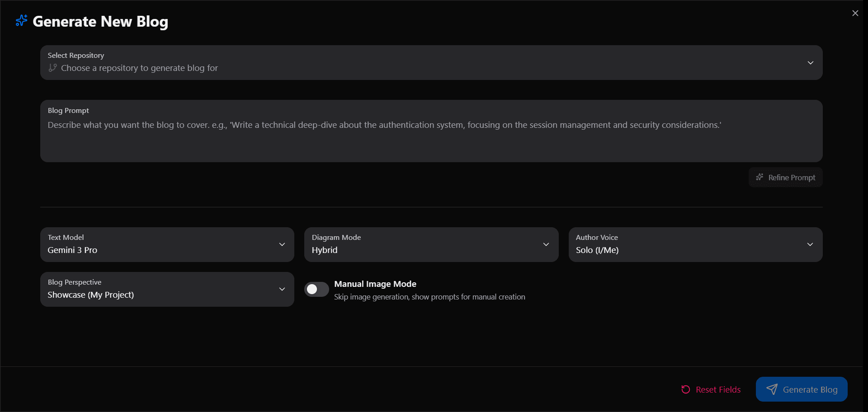Click the circular reset arrow icon
This screenshot has height=412, width=868.
click(x=685, y=389)
